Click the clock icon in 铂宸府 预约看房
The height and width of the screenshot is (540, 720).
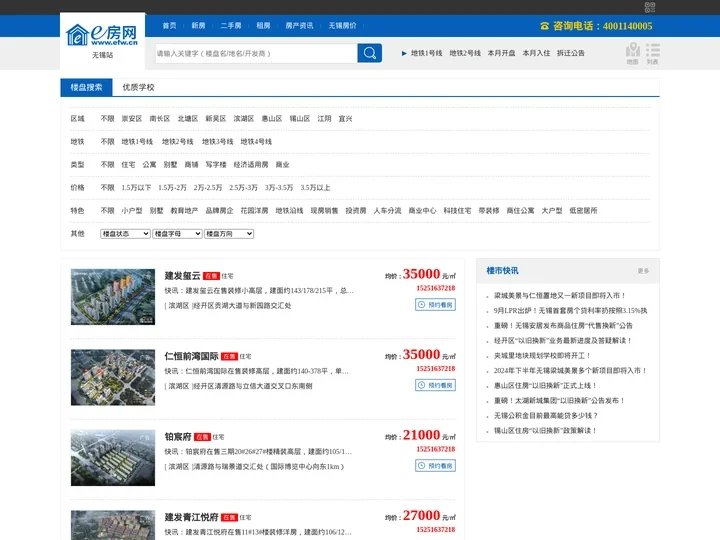pyautogui.click(x=422, y=466)
